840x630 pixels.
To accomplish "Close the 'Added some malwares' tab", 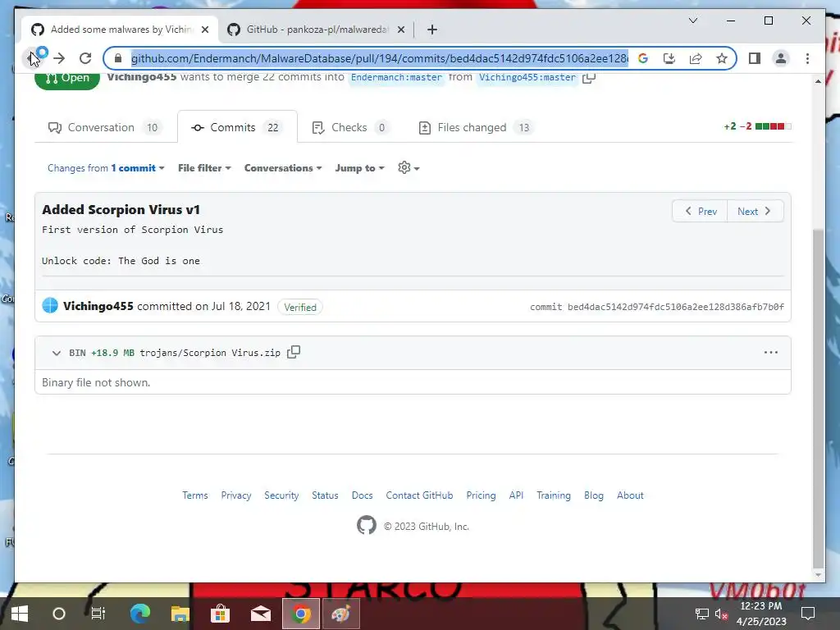I will tap(204, 30).
